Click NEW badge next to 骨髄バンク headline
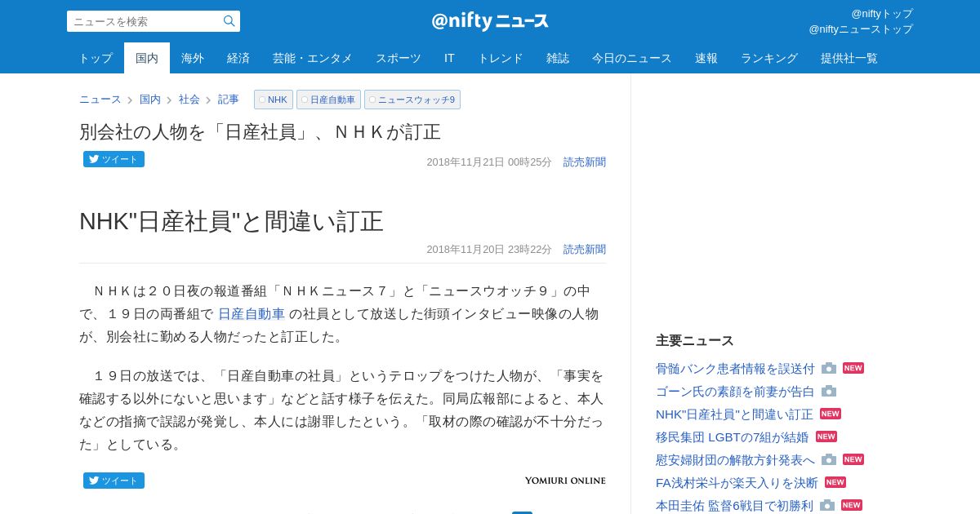The image size is (980, 514). (853, 368)
